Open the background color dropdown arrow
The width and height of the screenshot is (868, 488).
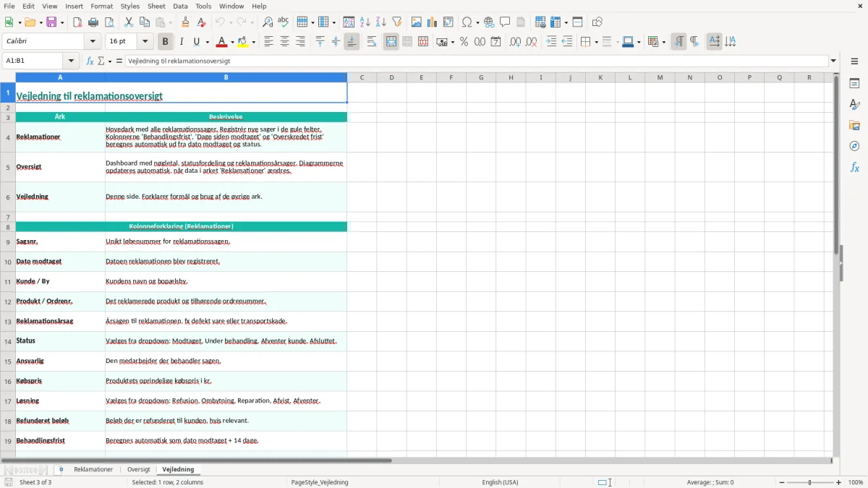[x=253, y=42]
